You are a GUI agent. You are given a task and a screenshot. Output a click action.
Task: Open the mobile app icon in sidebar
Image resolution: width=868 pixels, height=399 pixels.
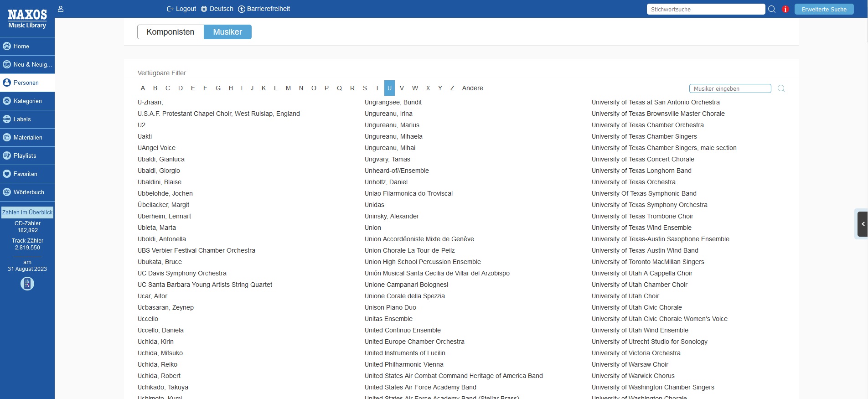click(x=27, y=284)
